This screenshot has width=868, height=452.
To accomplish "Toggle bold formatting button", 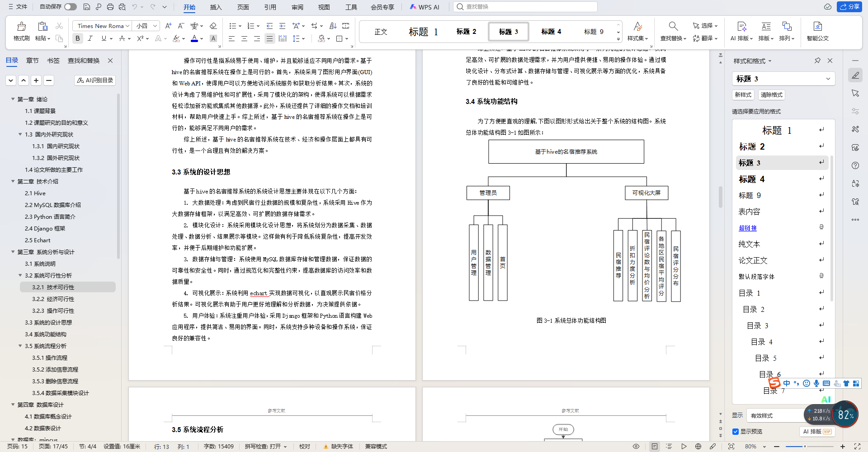I will coord(78,38).
